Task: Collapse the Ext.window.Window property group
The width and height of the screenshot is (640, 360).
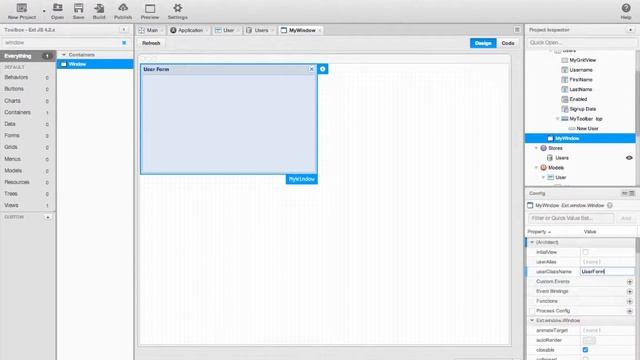Action: [x=532, y=320]
